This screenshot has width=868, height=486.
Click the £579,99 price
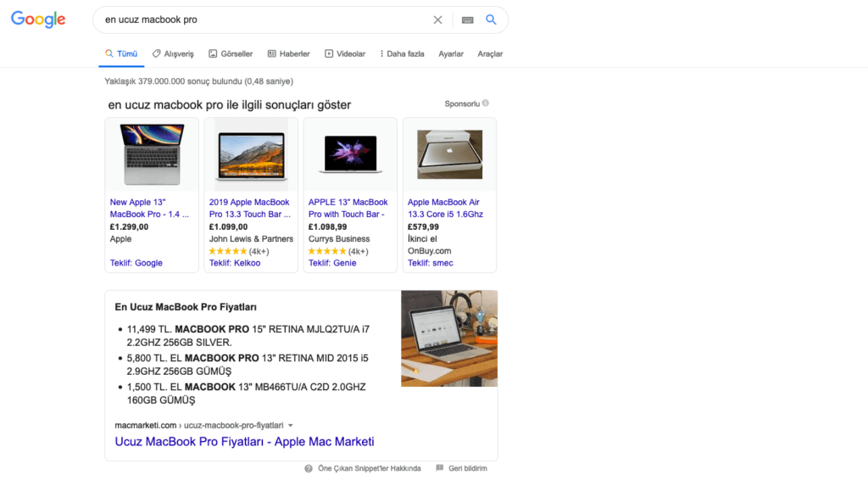point(424,226)
